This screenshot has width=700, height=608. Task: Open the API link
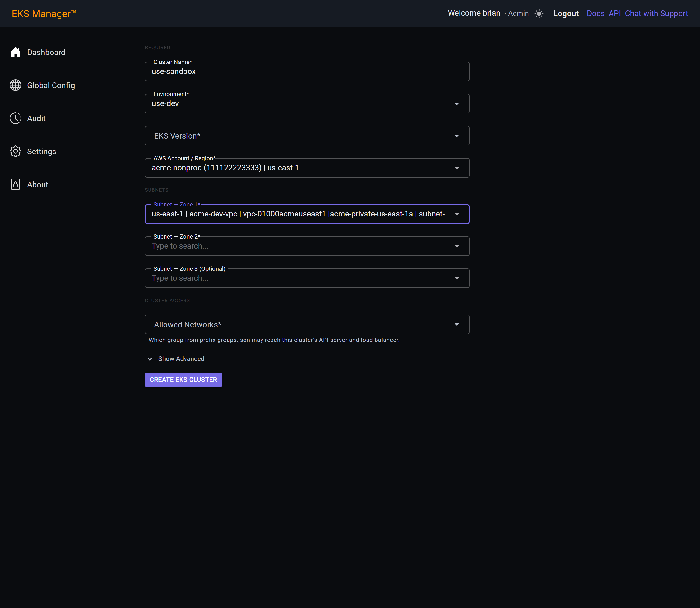614,14
